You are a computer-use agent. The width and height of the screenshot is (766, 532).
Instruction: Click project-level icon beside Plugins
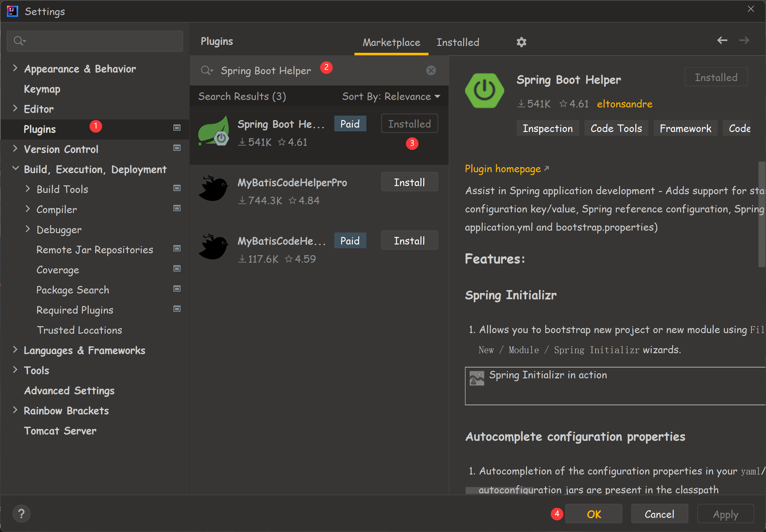coord(177,128)
